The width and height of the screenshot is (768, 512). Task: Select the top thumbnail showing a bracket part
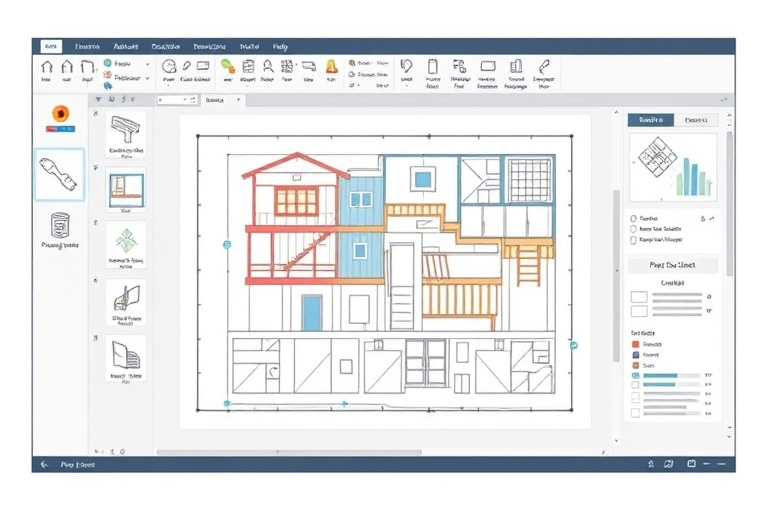point(126,134)
